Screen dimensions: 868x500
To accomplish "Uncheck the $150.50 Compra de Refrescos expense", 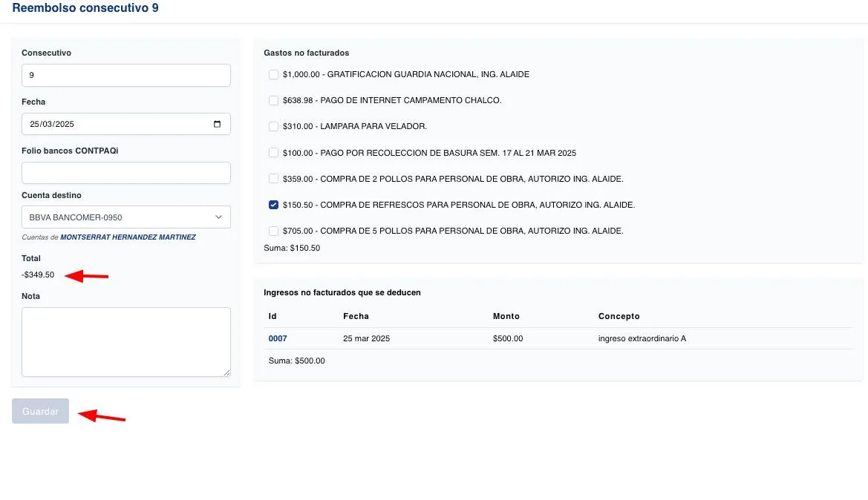I will (x=274, y=205).
